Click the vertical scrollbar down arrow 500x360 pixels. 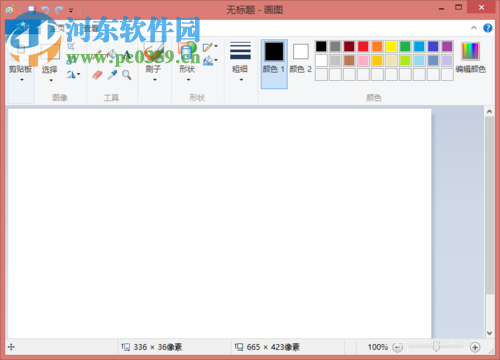tap(489, 333)
